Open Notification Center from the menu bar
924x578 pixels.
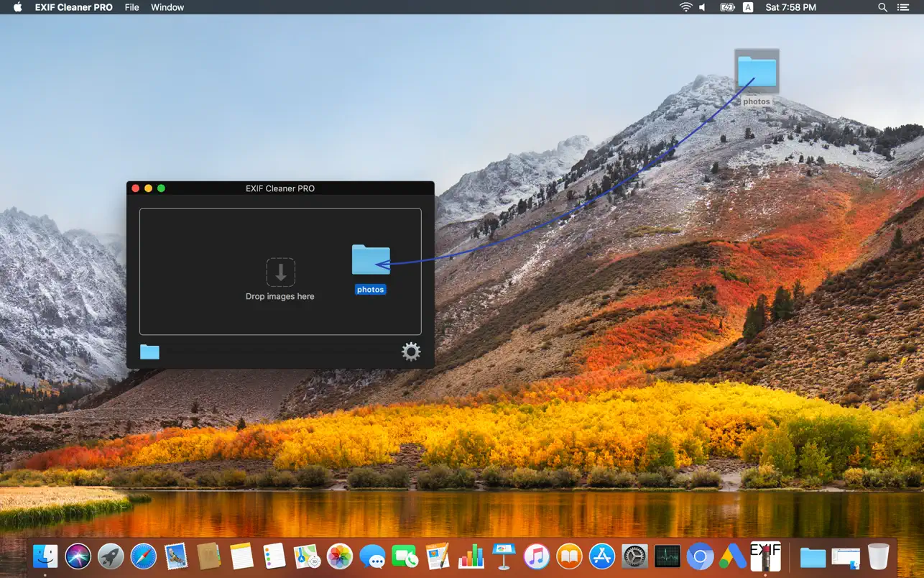(902, 7)
